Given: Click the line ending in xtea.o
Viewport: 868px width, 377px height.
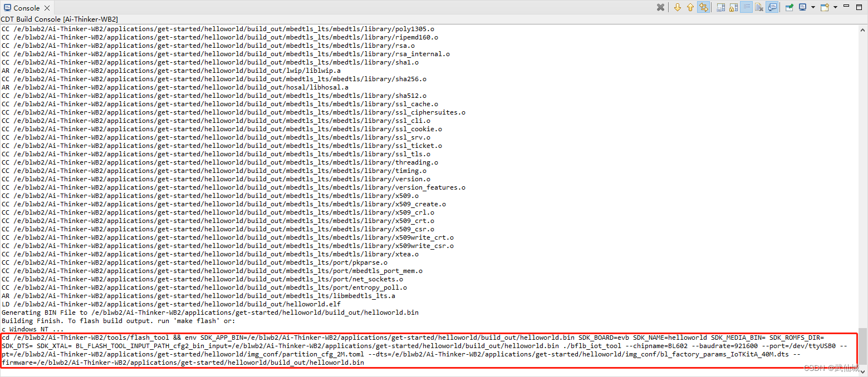Looking at the screenshot, I should 210,254.
